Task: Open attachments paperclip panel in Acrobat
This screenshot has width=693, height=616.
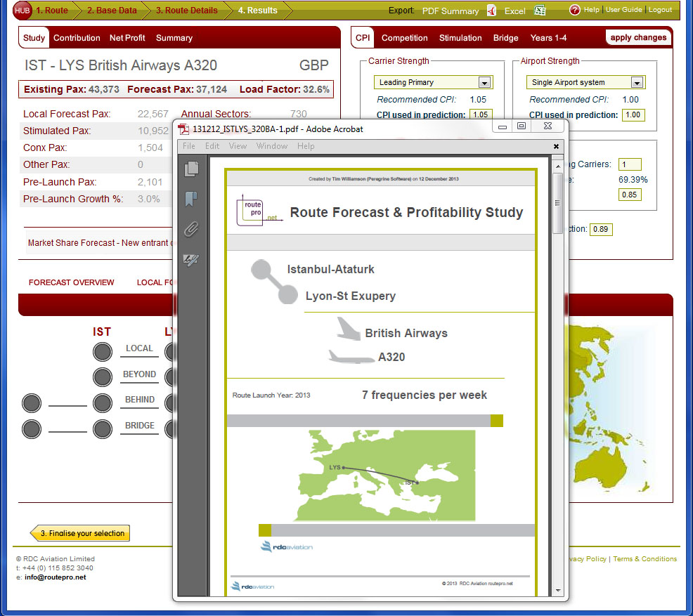Action: point(191,229)
